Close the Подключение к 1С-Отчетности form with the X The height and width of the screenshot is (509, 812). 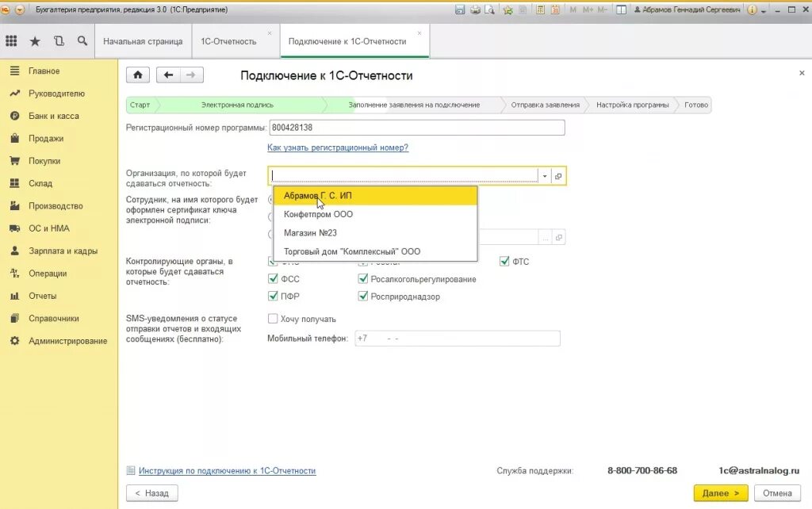tap(802, 73)
